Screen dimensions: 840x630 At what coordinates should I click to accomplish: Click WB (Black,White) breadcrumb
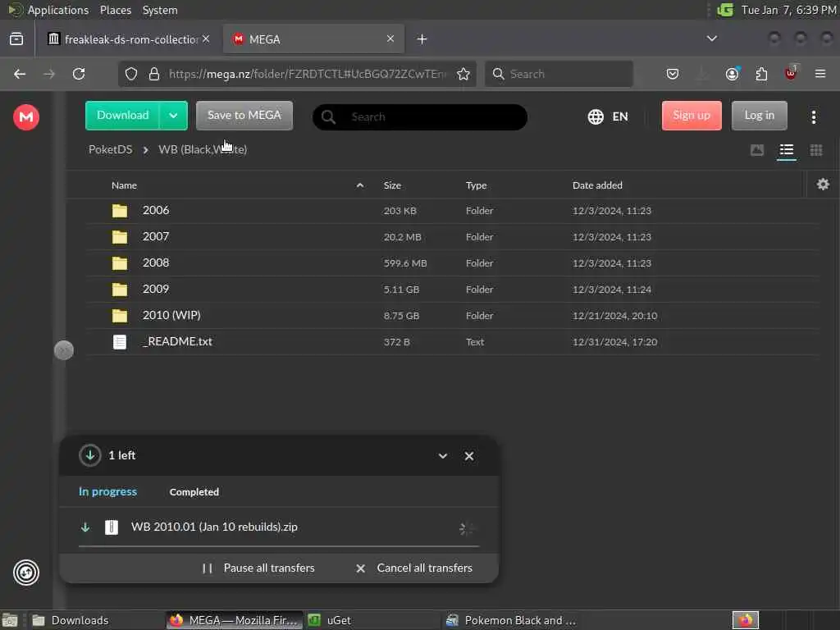pos(203,149)
